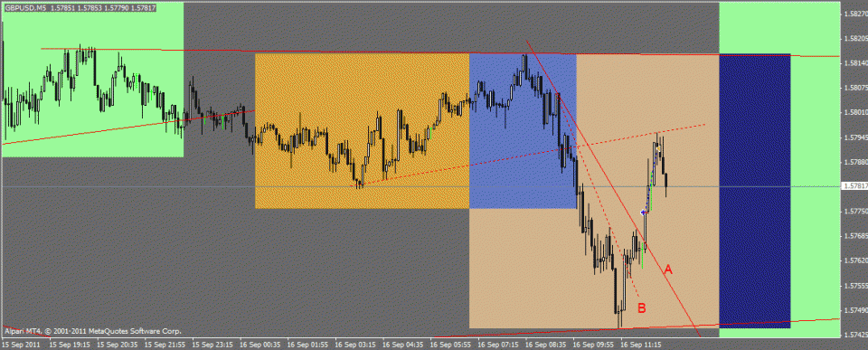Select the dark navy blue rectangle
The image size is (868, 350).
[754, 191]
